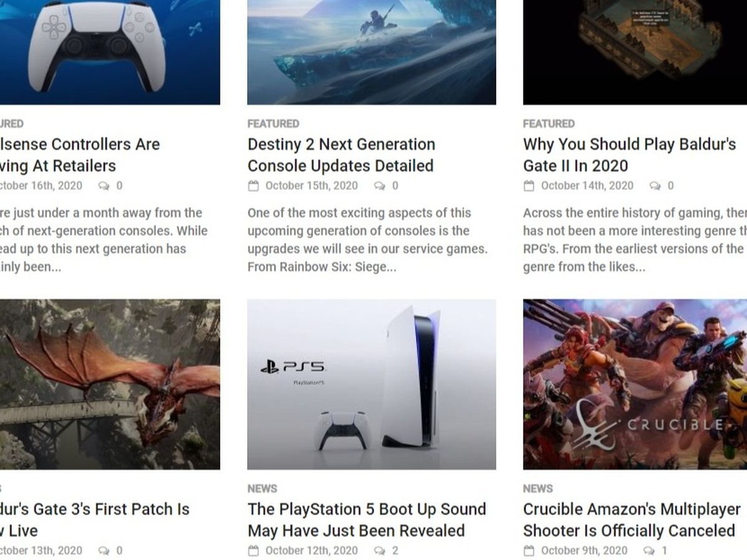Viewport: 747px width, 560px height.
Task: Click the calendar icon before October 9th, 2020
Action: click(529, 551)
